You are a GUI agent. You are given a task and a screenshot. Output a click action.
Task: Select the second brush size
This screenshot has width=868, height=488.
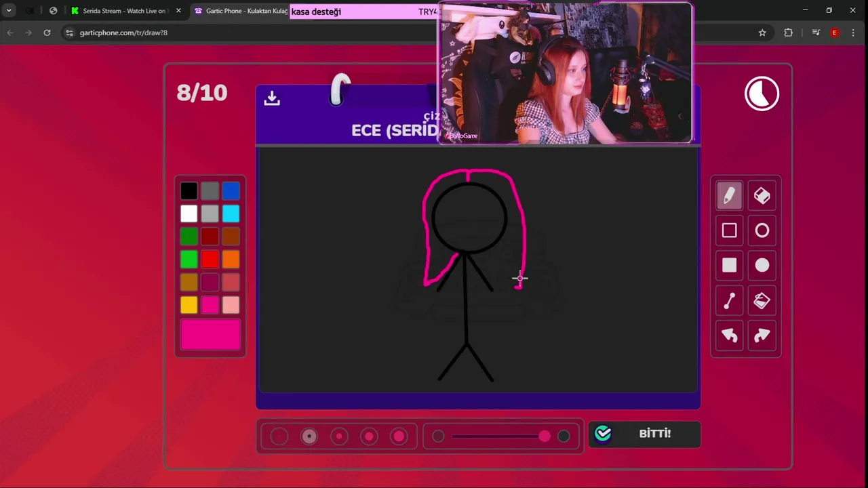(x=309, y=436)
